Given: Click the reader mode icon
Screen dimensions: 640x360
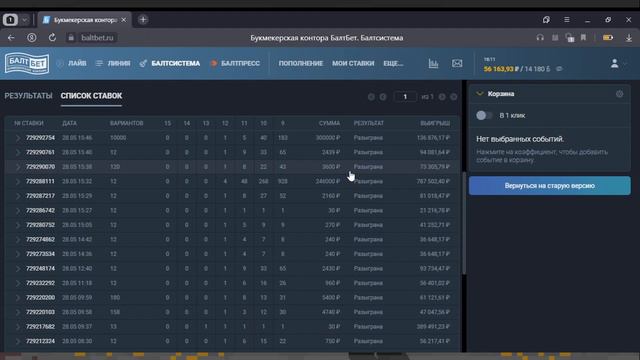Looking at the screenshot, I should coord(555,38).
